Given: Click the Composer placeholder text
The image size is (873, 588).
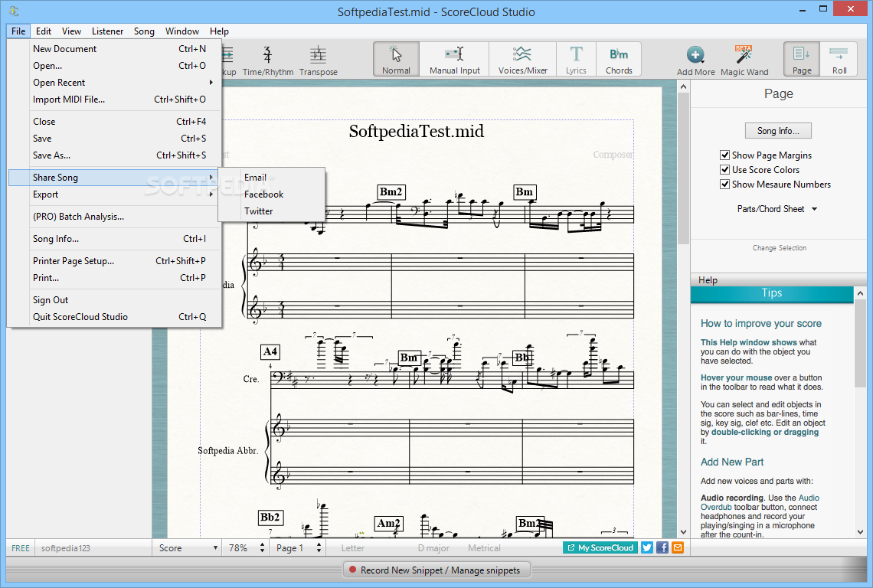Looking at the screenshot, I should [x=613, y=154].
